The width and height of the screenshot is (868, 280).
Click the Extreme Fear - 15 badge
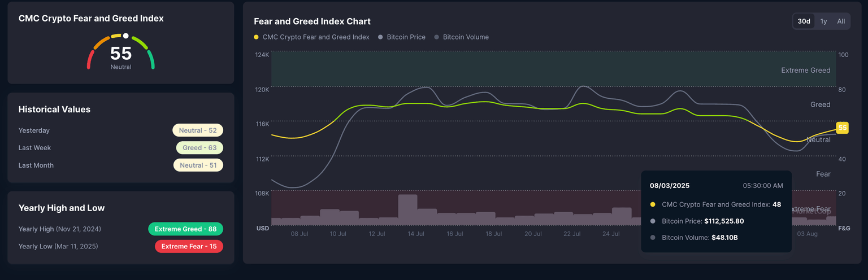189,247
